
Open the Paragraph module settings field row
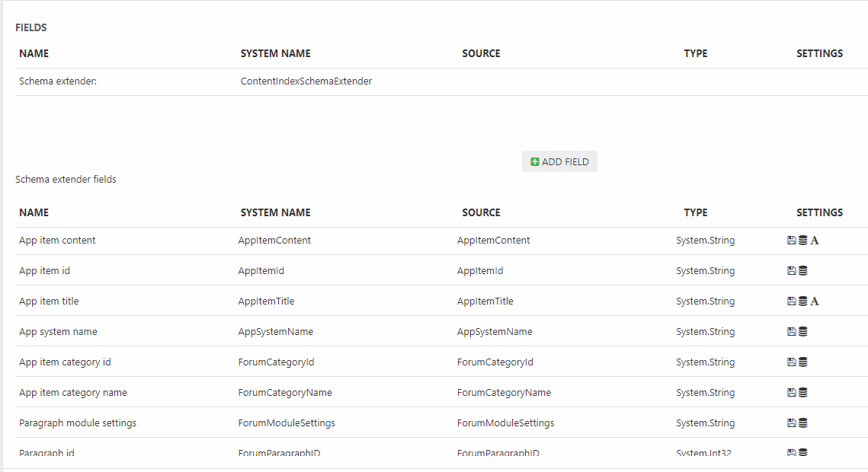click(x=78, y=423)
